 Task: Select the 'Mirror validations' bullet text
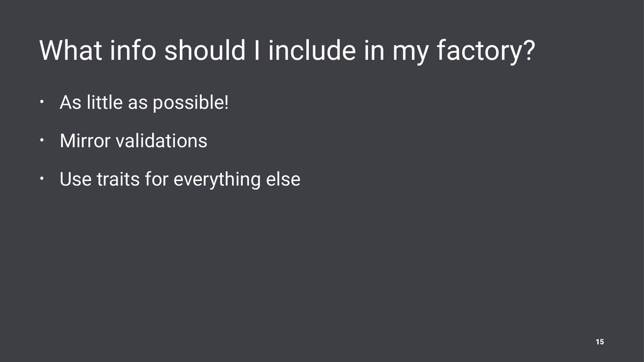(x=133, y=141)
